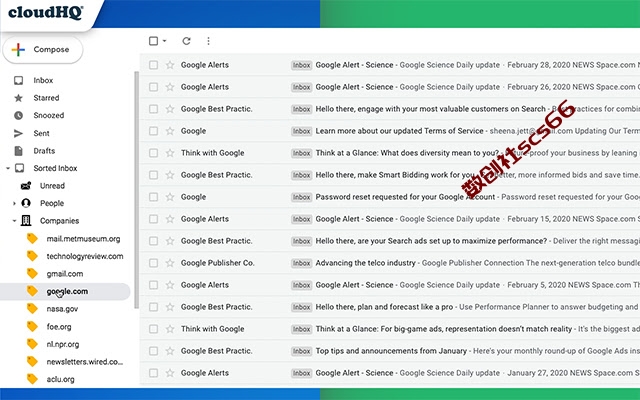Image resolution: width=640 pixels, height=400 pixels.
Task: Select the Sorted Inbox label
Action: pos(55,168)
